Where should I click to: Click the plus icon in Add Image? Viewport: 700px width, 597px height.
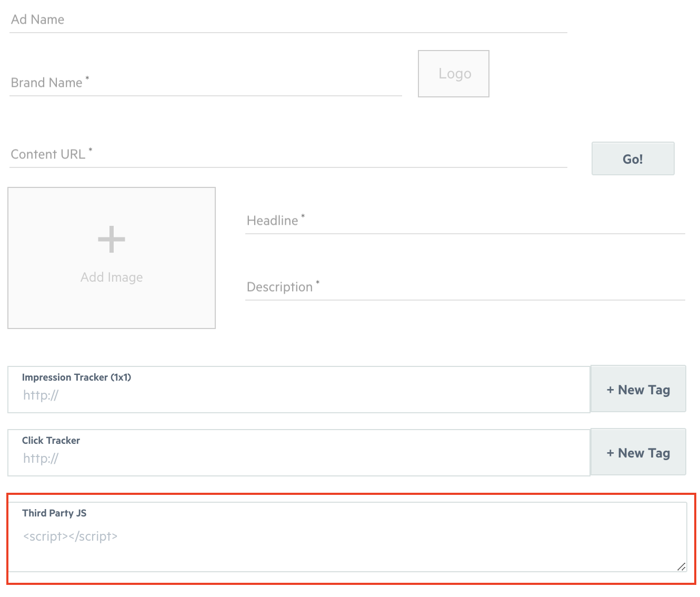112,240
